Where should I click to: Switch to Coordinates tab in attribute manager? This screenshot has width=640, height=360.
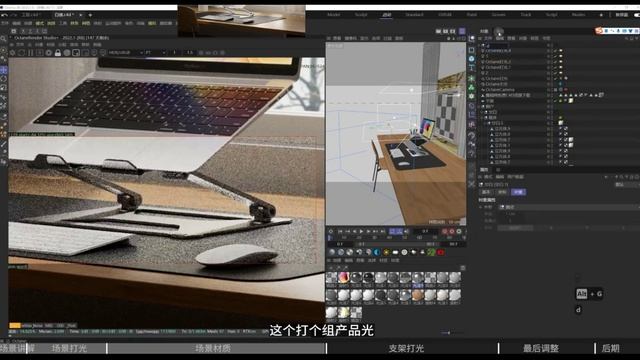tap(502, 192)
